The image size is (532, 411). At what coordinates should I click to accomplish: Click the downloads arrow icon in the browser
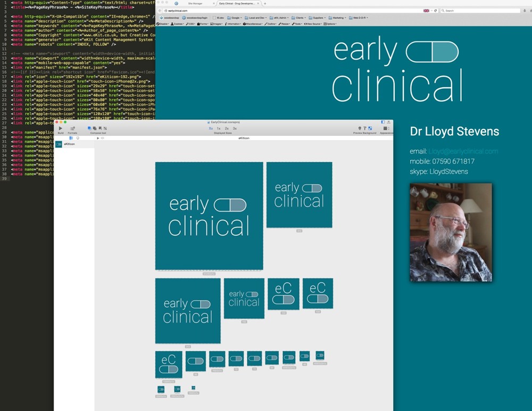point(525,11)
